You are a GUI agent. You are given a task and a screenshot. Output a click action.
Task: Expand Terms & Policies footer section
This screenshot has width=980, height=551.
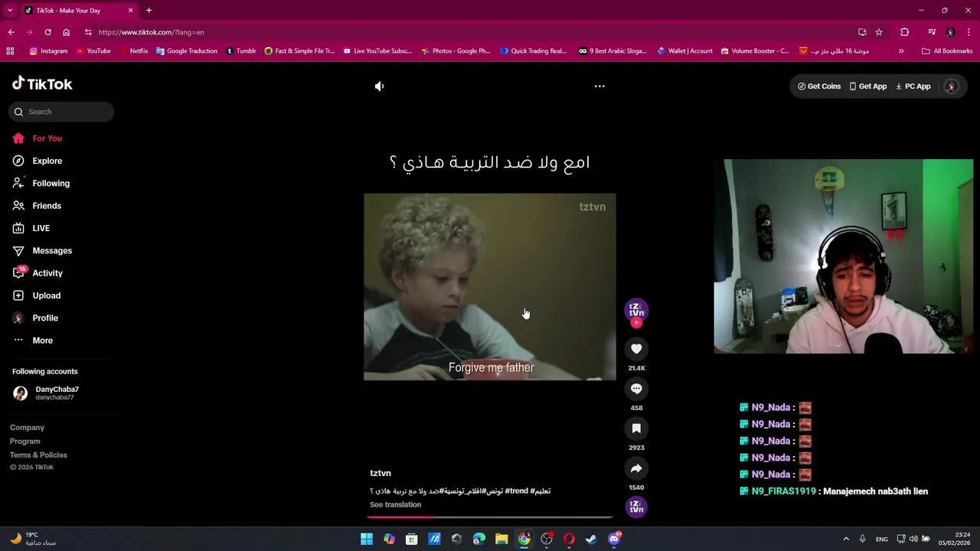(38, 455)
